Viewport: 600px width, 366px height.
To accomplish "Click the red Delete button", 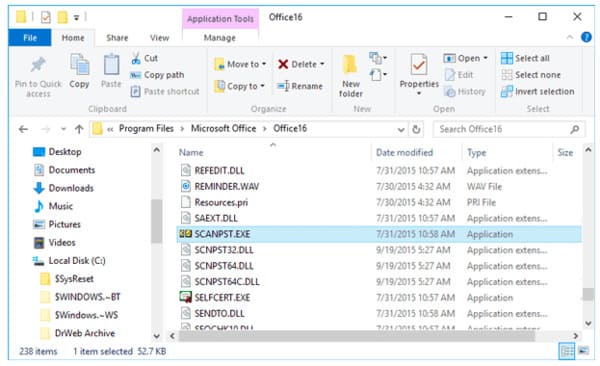I will click(301, 64).
